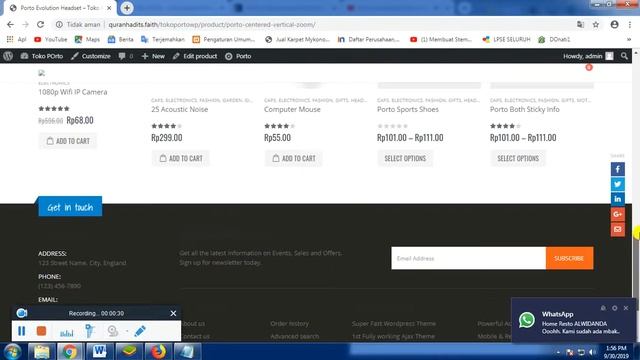This screenshot has width=640, height=360.
Task: Open Customize in admin bar
Action: (91, 56)
